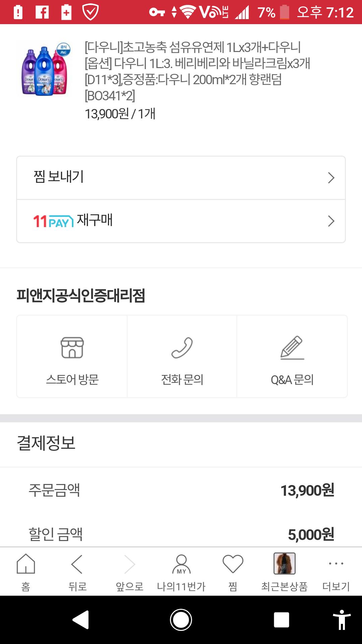This screenshot has height=644, width=362.
Task: Tap the phone inquiry (전화 문의) icon
Action: [x=182, y=348]
